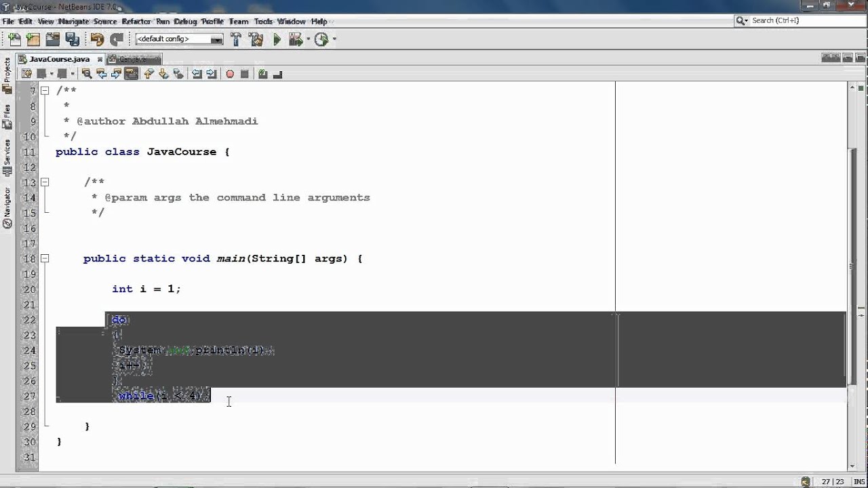
Task: Toggle bookmark on current line
Action: tap(178, 73)
